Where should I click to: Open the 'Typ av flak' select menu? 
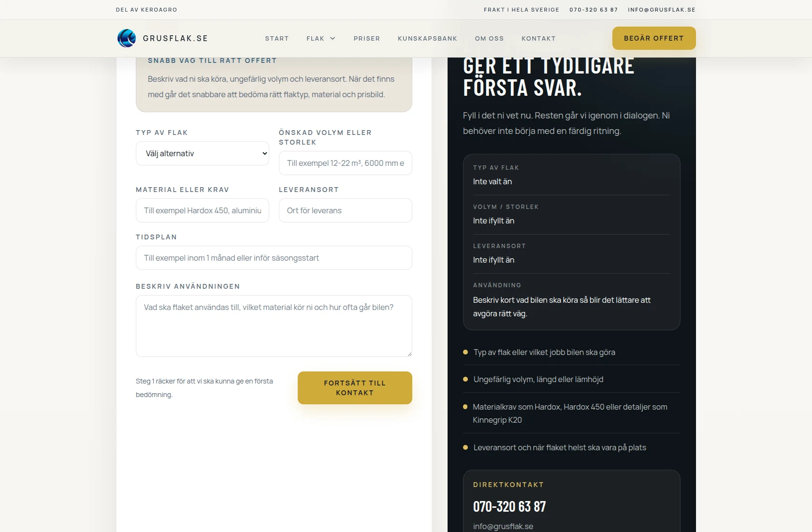pyautogui.click(x=202, y=153)
